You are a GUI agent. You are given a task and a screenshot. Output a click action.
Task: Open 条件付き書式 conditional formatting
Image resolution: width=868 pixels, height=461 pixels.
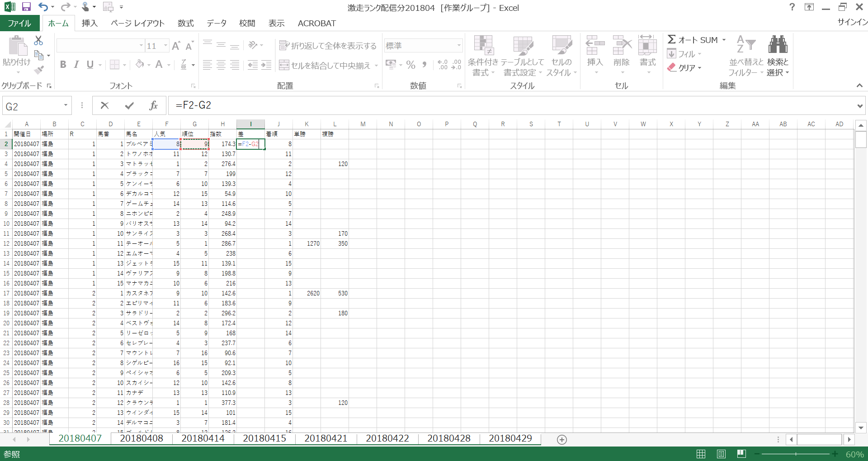click(x=483, y=56)
